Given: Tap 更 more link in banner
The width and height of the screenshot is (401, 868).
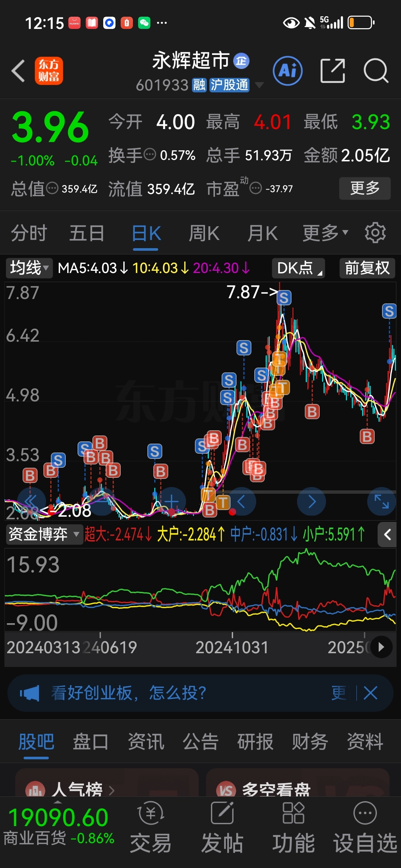Looking at the screenshot, I should click(x=339, y=693).
